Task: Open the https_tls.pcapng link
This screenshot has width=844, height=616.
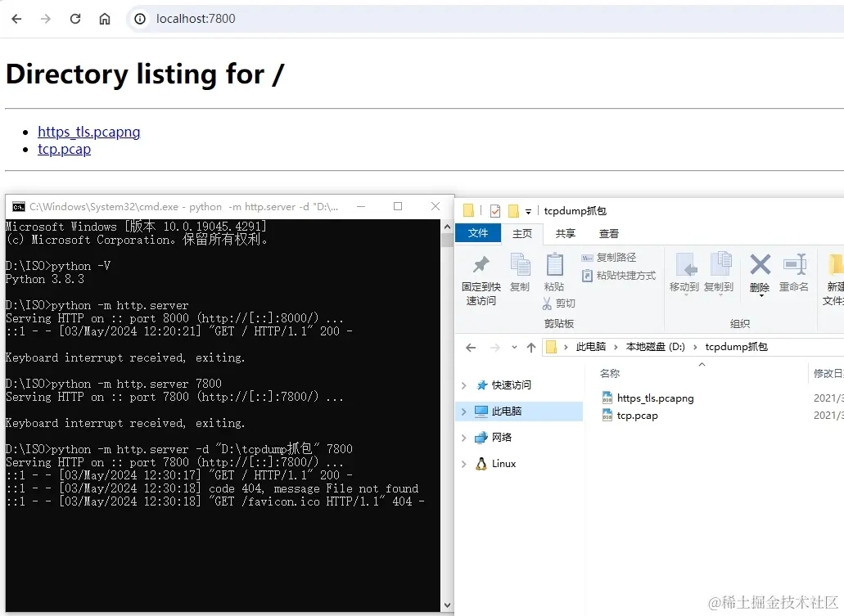Action: 89,132
